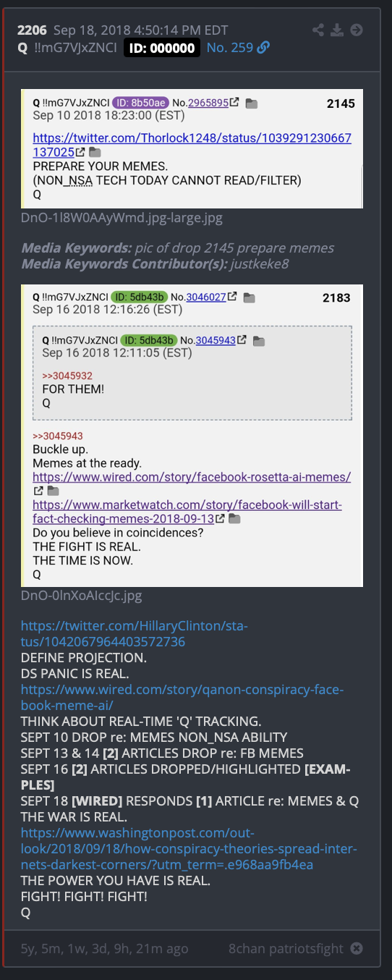Open drop 2145 embedded image thumbnail

pyautogui.click(x=192, y=148)
